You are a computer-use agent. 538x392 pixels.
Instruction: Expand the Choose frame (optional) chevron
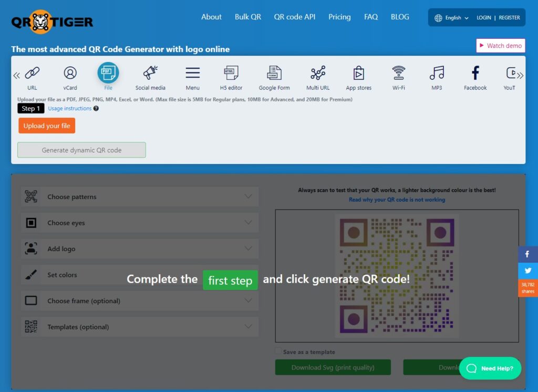click(x=248, y=301)
